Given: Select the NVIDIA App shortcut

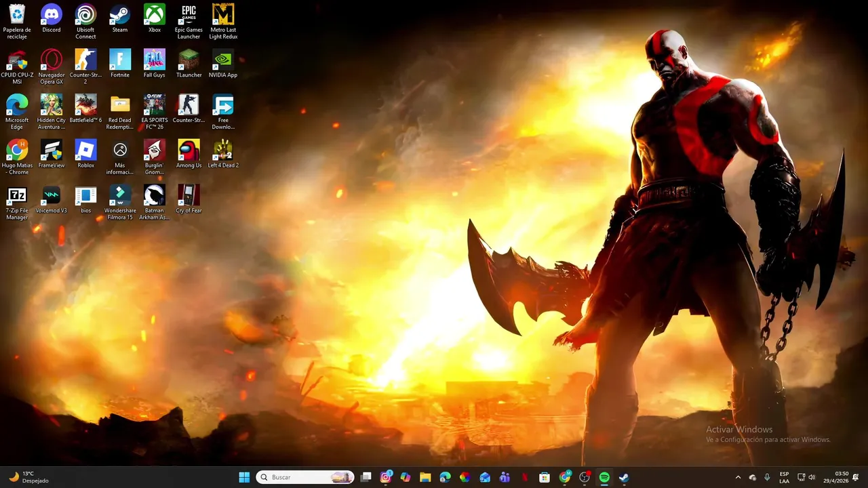Looking at the screenshot, I should (223, 64).
